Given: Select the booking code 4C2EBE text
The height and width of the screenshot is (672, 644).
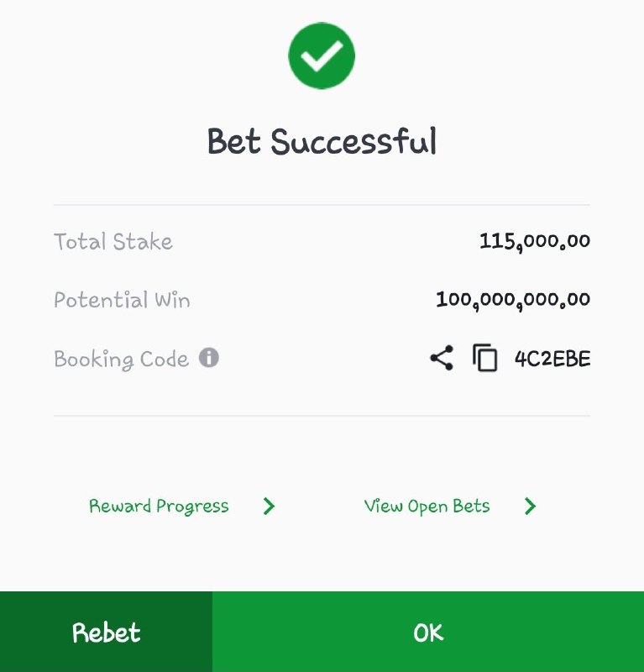Looking at the screenshot, I should [552, 359].
